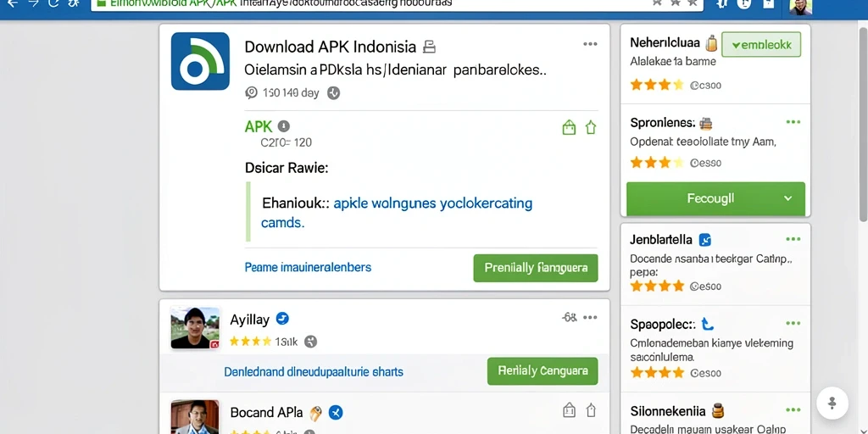868x434 pixels.
Task: Click blue badge next to Bocand APla
Action: click(336, 413)
